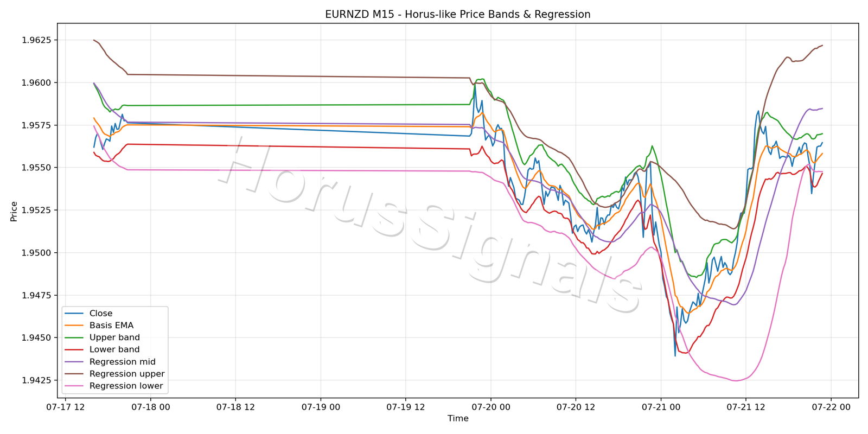
Task: Click the x-axis tick '07-22 00'
Action: pos(831,407)
